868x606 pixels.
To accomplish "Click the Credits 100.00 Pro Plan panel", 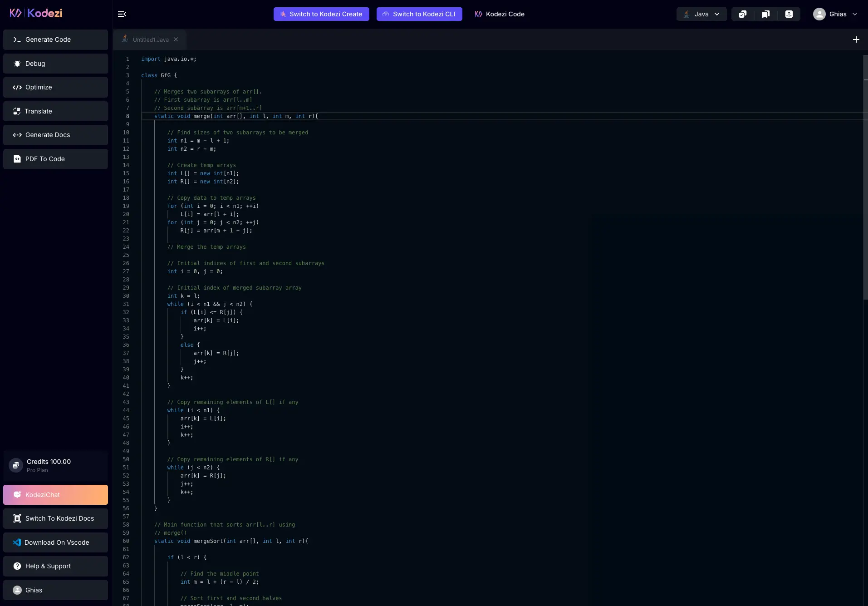I will pos(55,466).
